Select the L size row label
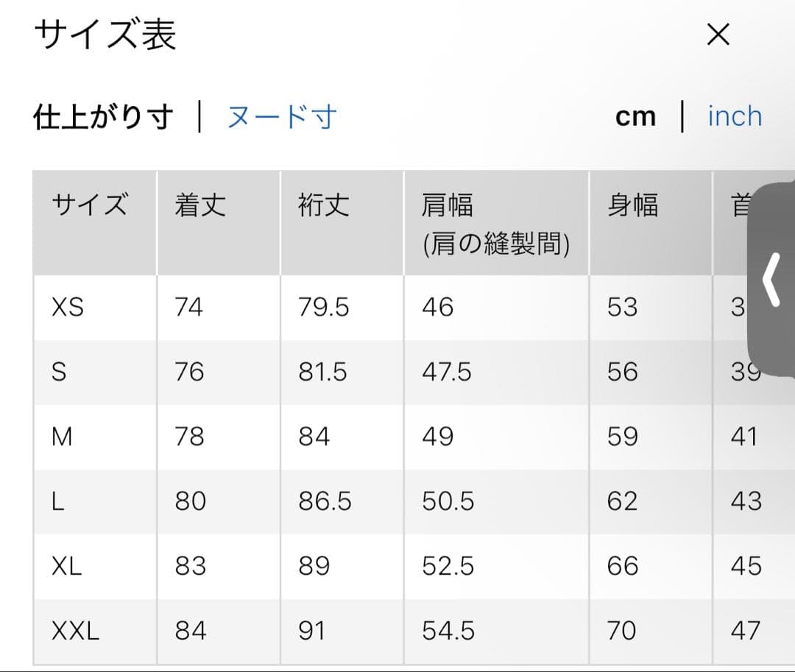 pyautogui.click(x=58, y=502)
